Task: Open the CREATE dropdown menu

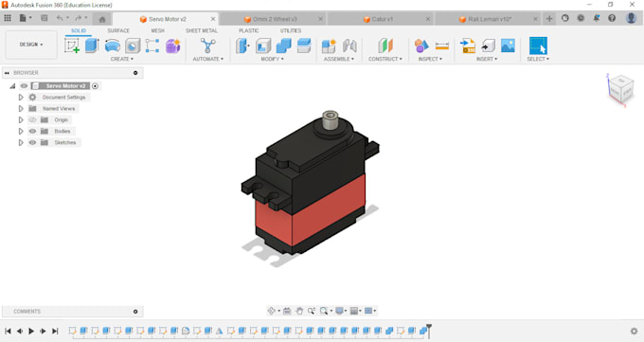Action: 122,59
